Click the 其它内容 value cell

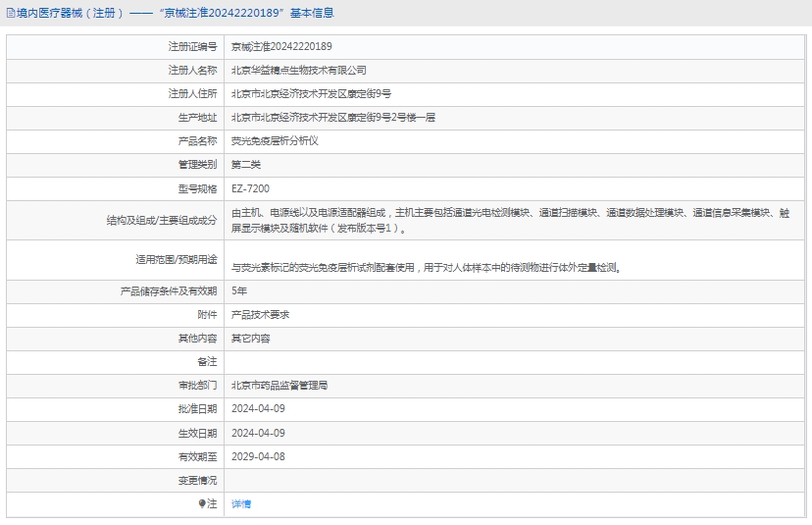point(250,338)
